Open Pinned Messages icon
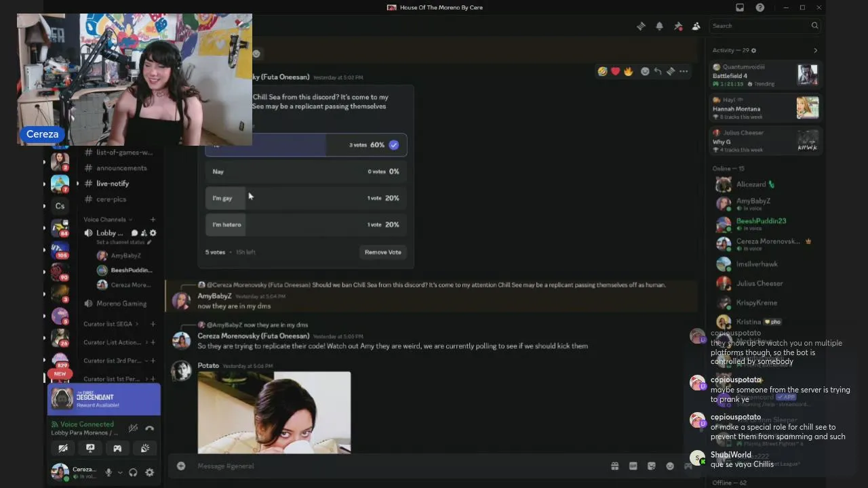This screenshot has height=488, width=868. 677,26
